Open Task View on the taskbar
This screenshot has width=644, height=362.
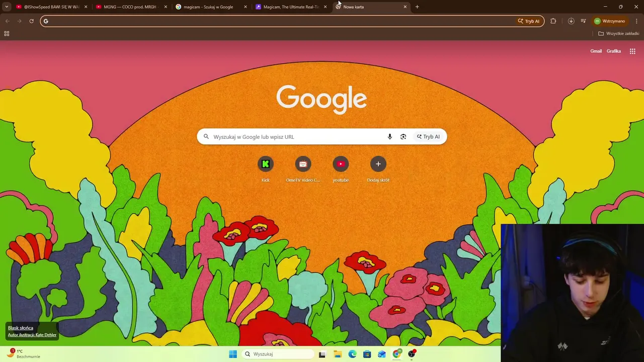tap(322, 354)
